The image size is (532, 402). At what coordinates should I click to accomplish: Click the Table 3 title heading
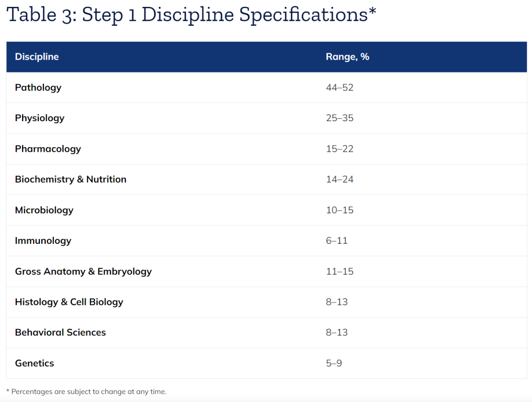click(x=191, y=15)
